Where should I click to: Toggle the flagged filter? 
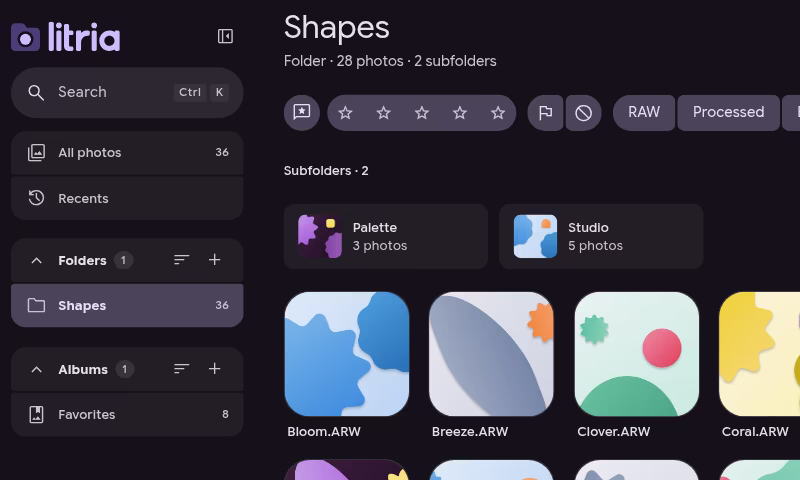(545, 113)
